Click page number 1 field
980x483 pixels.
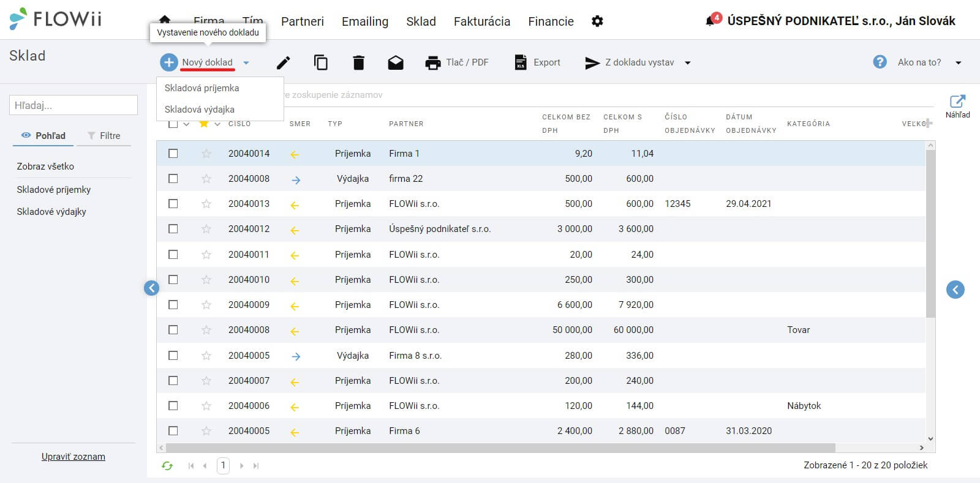point(224,466)
